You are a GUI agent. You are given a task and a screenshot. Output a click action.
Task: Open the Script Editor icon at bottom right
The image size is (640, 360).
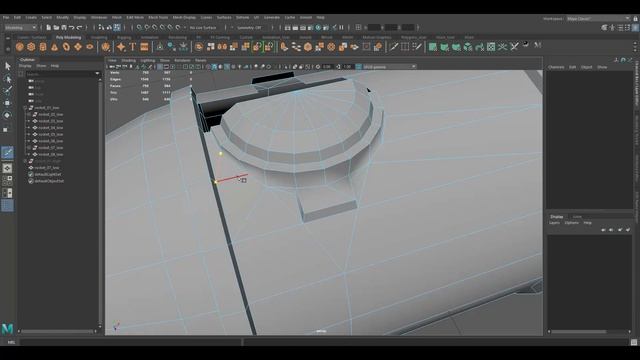pyautogui.click(x=634, y=342)
